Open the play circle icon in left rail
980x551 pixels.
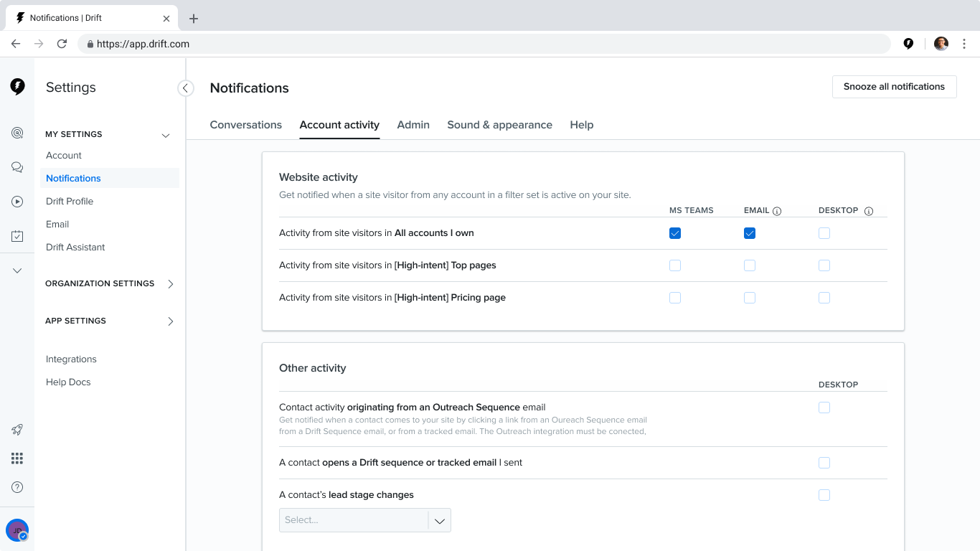17,202
